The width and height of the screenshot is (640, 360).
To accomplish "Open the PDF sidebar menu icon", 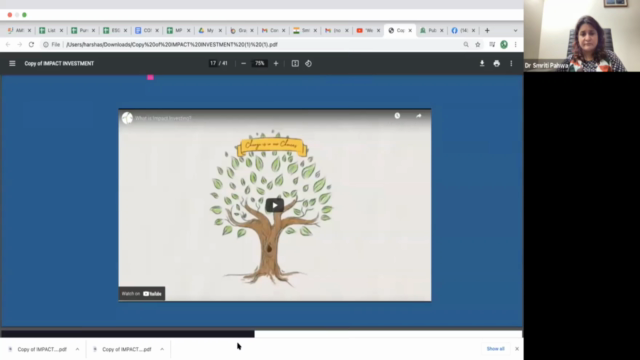I will 12,63.
